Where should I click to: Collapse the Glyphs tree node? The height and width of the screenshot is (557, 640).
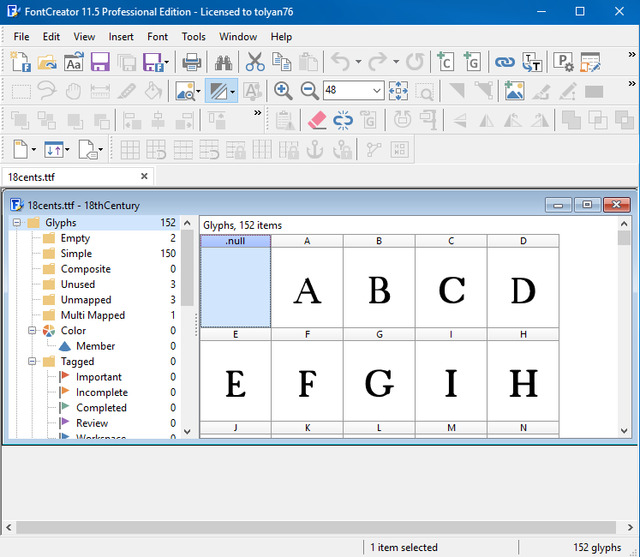coord(17,223)
